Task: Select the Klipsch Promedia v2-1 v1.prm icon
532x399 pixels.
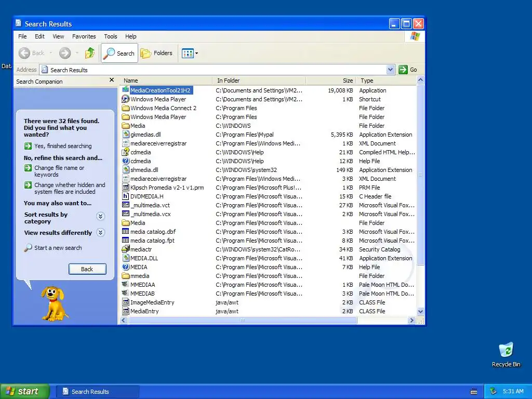Action: 126,187
